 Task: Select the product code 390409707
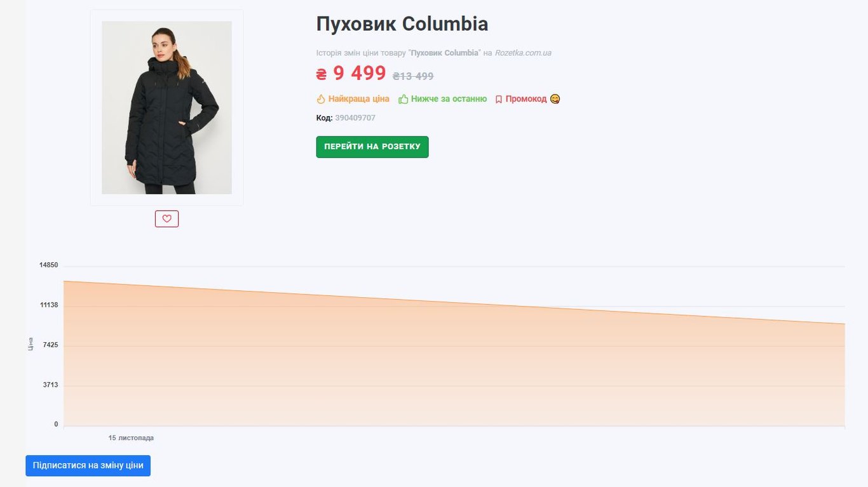(355, 118)
